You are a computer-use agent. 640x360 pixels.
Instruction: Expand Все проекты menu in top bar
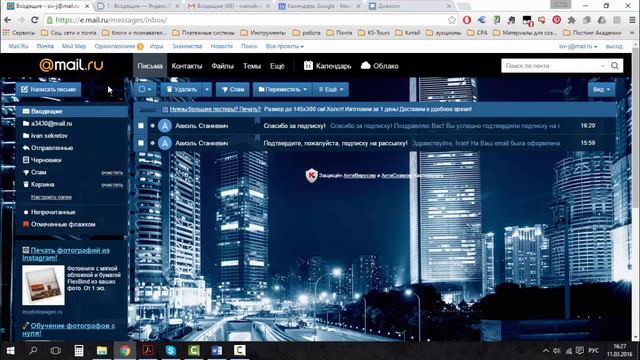click(284, 46)
